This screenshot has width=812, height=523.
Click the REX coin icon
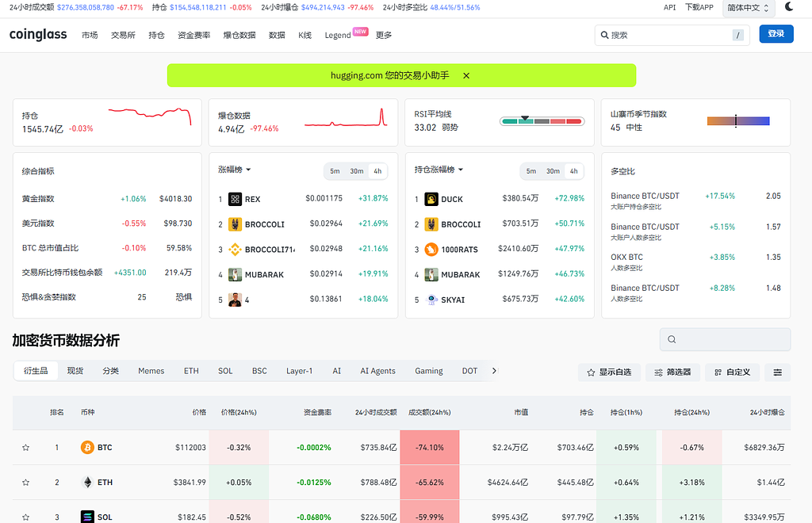[235, 199]
